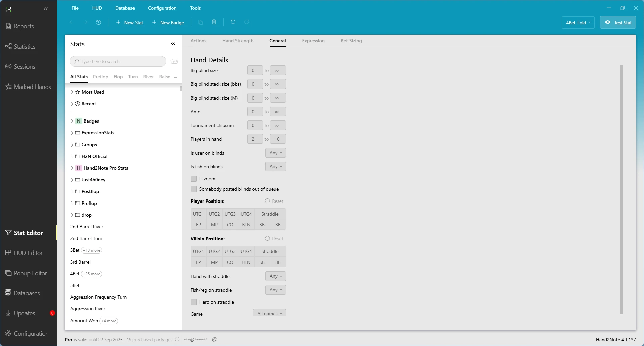Select BTN in Player Position grid

click(246, 225)
